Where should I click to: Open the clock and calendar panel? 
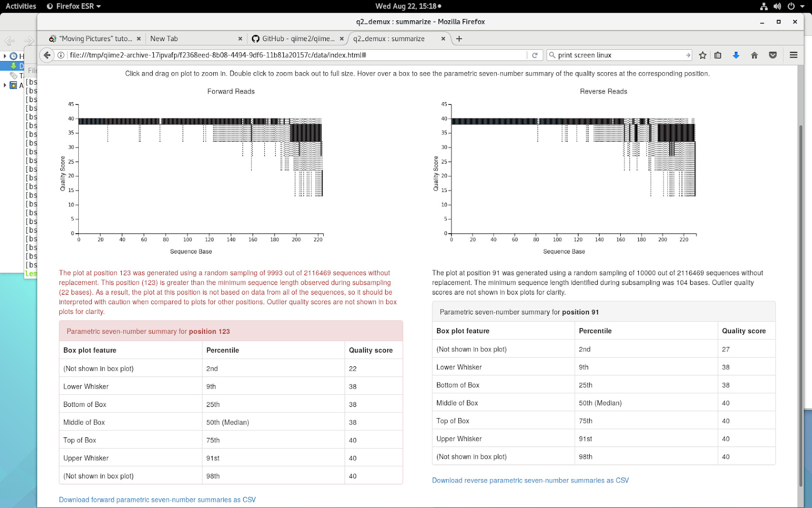click(x=408, y=6)
